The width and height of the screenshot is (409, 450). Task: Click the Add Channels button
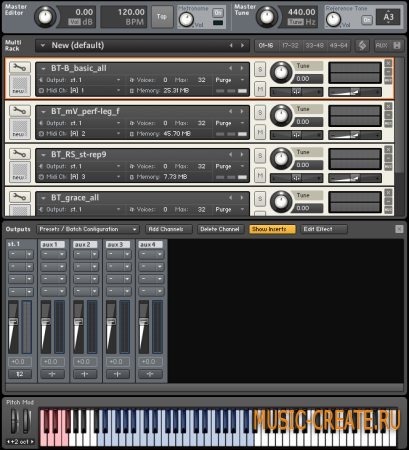[169, 229]
